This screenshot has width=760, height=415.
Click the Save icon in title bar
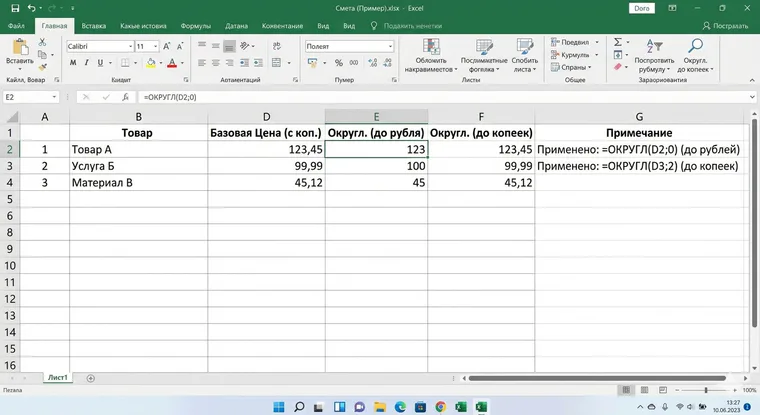(x=15, y=8)
